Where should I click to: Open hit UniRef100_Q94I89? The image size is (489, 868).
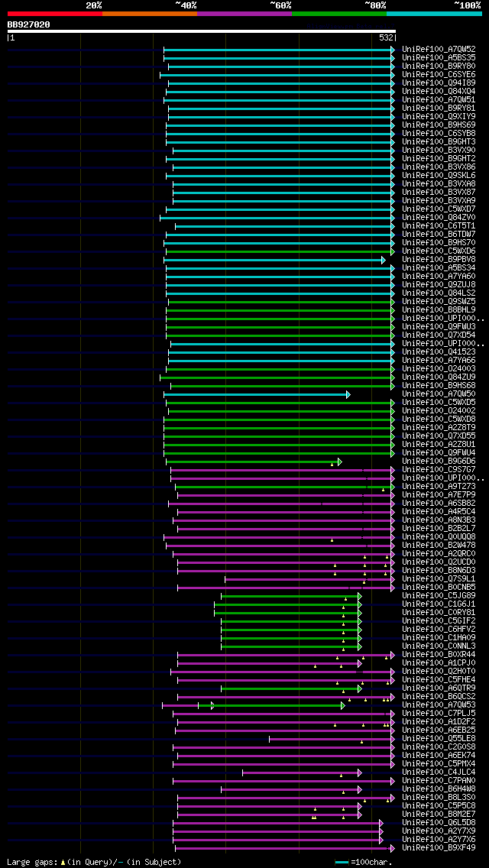click(x=439, y=83)
